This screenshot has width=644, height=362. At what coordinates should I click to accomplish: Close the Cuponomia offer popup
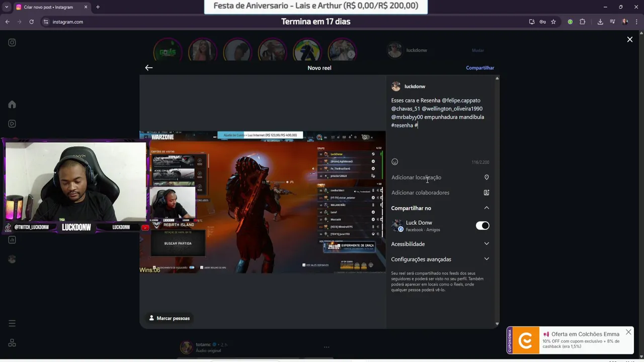[628, 332]
